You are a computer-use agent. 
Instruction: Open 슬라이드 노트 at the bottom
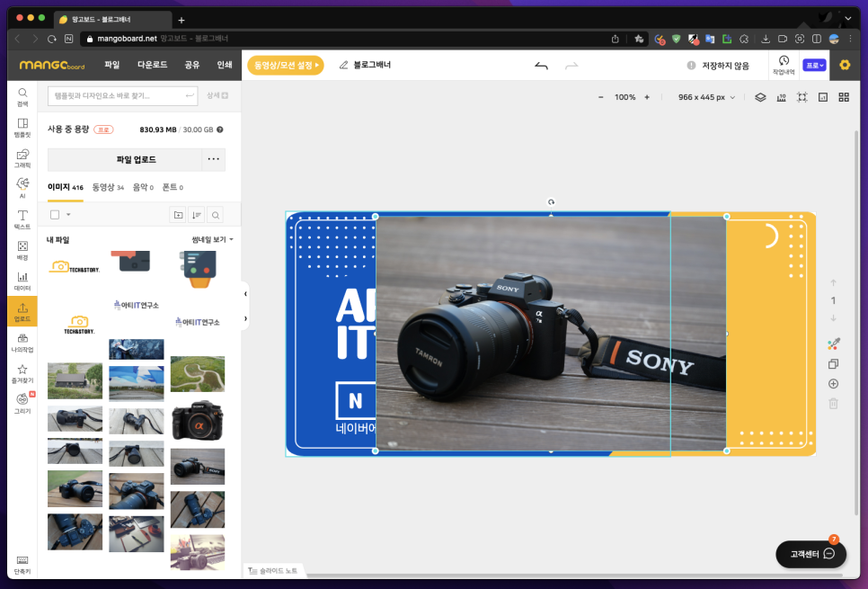pyautogui.click(x=273, y=571)
